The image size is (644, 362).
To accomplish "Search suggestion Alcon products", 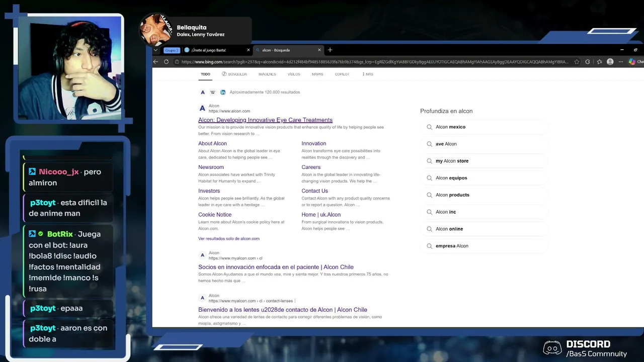I will tap(484, 195).
